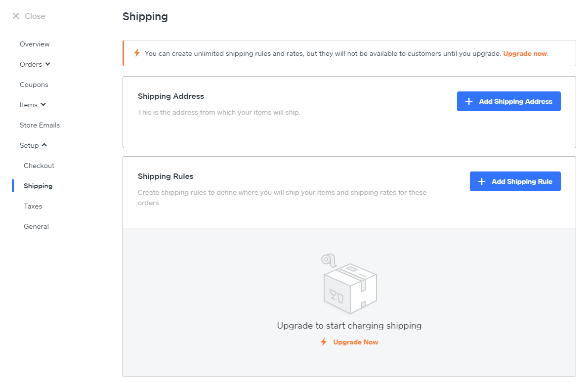Click the lightning icon beside Upgrade Now
The image size is (588, 382).
[324, 342]
